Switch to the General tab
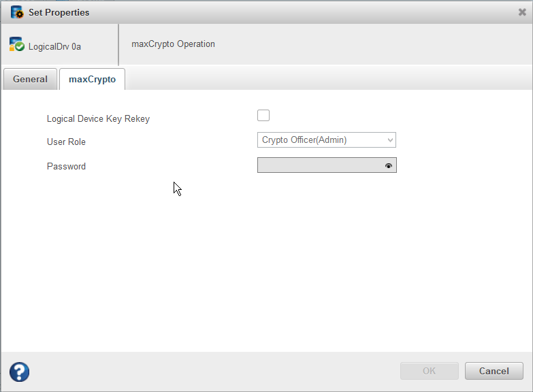Viewport: 533px width, 392px height. (x=30, y=79)
